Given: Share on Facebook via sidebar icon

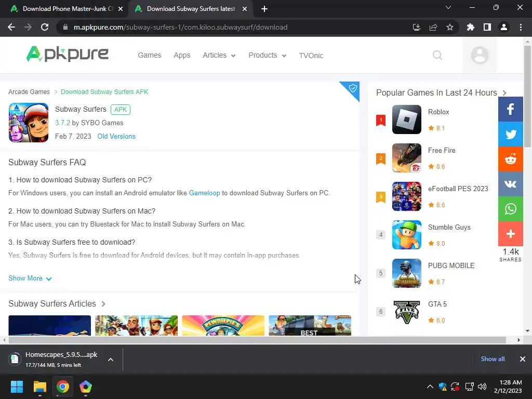Looking at the screenshot, I should 510,109.
